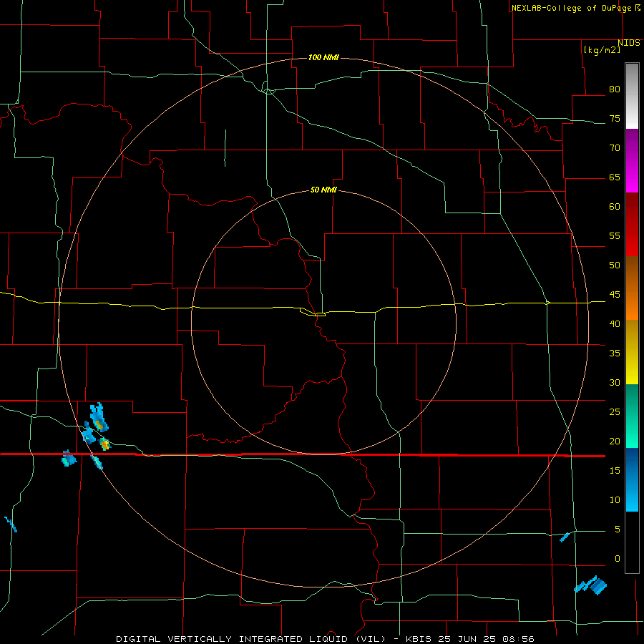
Task: Click the 20 value on the VIL scale
Action: [615, 441]
